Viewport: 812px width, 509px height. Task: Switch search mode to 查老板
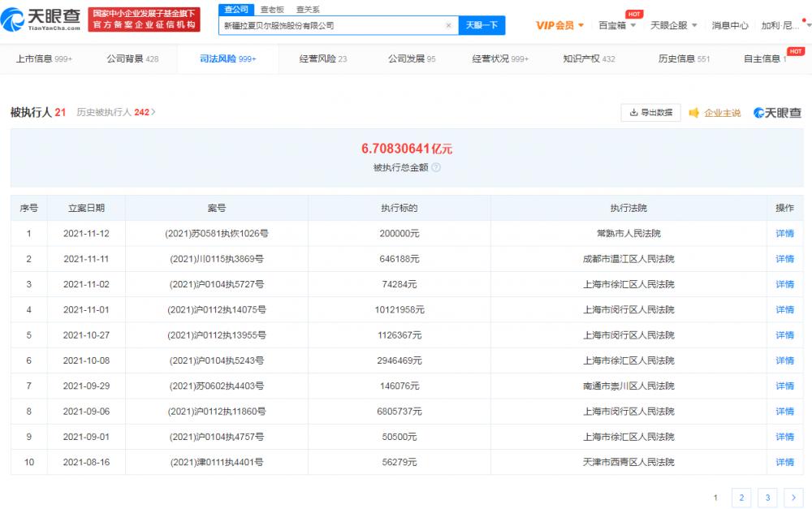[x=270, y=9]
